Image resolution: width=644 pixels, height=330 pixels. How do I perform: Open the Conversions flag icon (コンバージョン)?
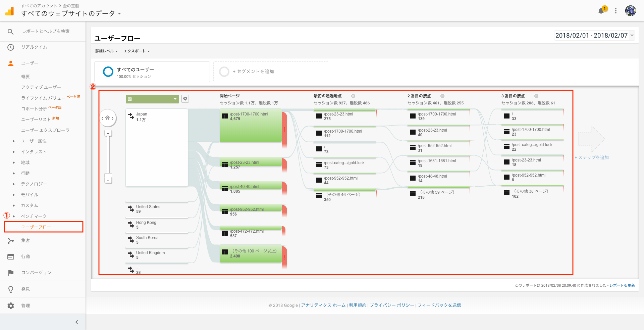click(11, 273)
